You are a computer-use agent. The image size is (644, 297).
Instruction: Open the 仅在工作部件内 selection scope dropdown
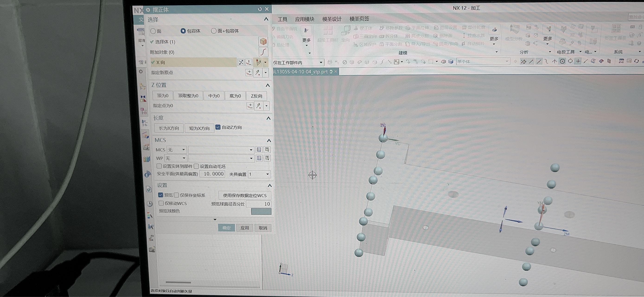tap(298, 63)
